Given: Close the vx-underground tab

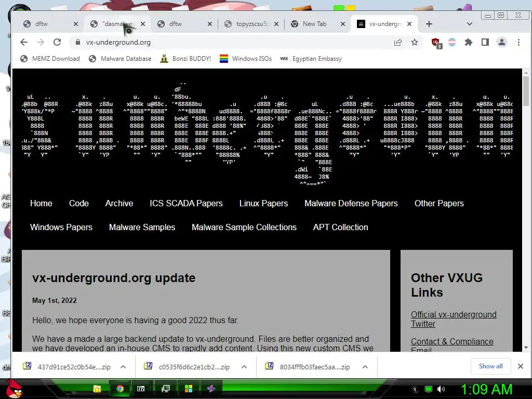Looking at the screenshot, I should coord(409,24).
